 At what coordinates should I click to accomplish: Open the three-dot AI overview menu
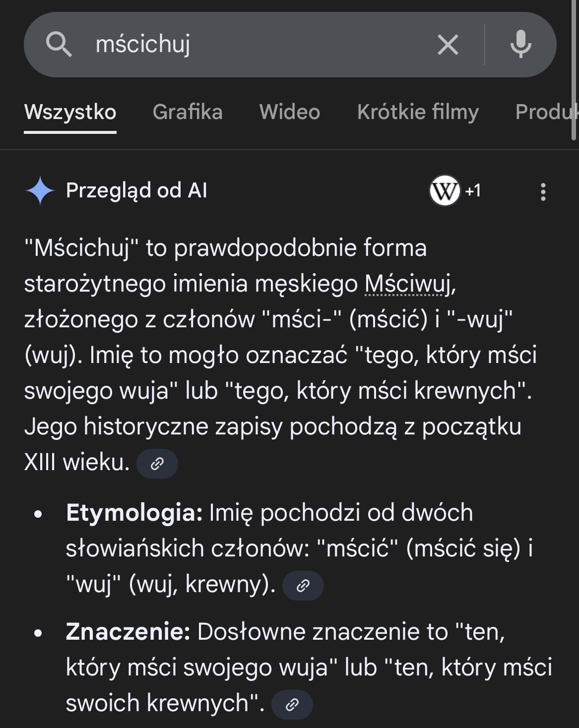(543, 191)
